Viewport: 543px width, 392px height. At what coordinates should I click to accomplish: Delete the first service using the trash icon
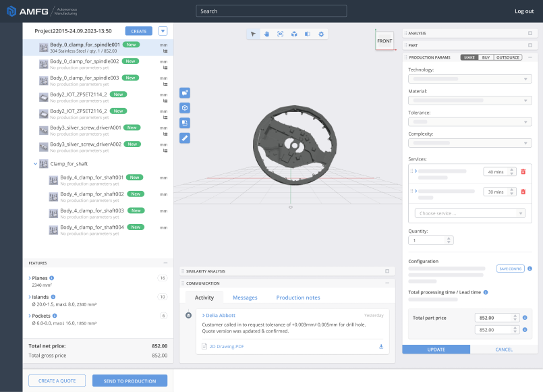(523, 172)
